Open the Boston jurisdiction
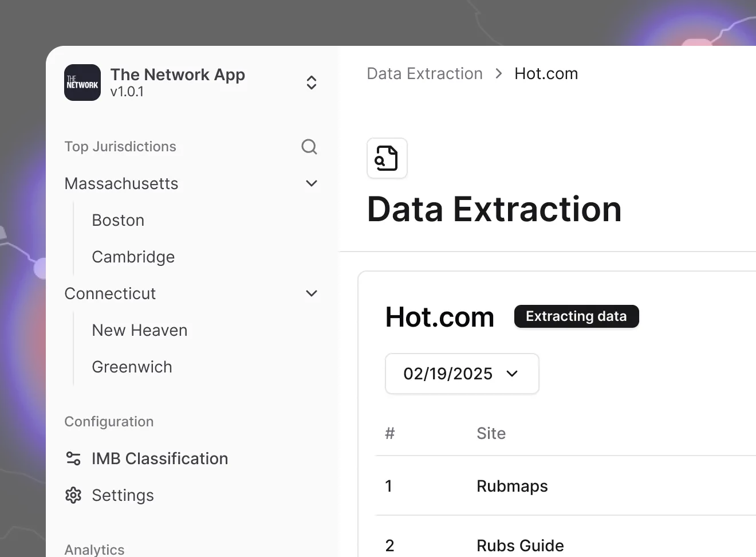Viewport: 756px width, 557px height. click(118, 220)
